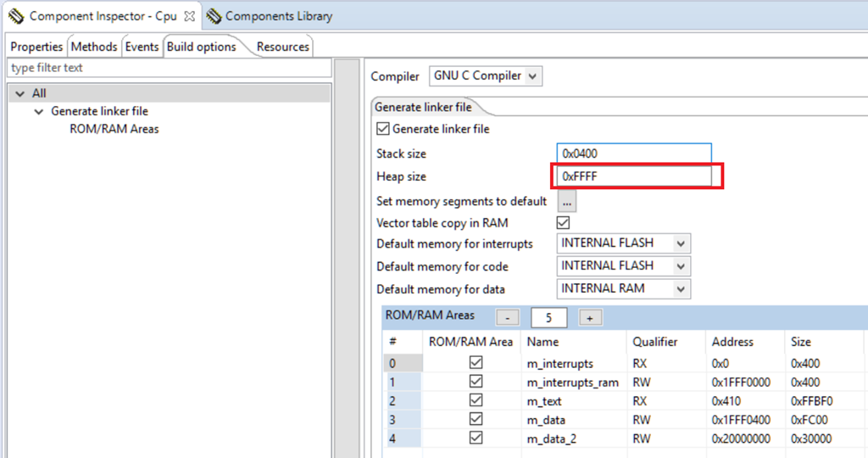This screenshot has width=868, height=458.
Task: Click the set memory segments default button
Action: pyautogui.click(x=567, y=202)
